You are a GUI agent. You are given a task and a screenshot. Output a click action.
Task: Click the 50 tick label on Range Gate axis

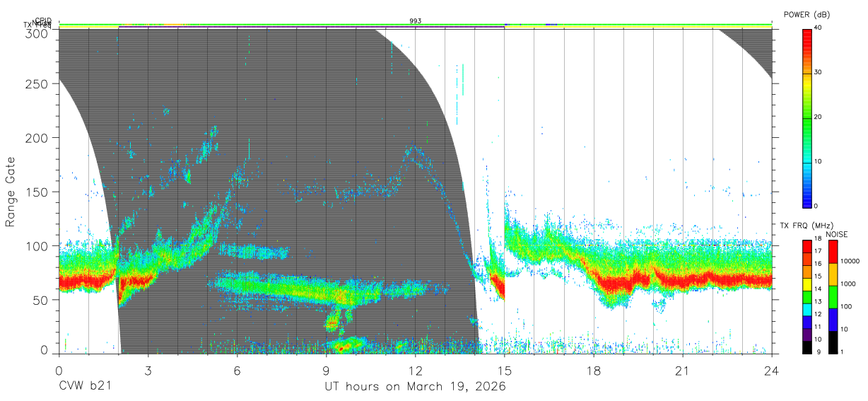(x=41, y=299)
